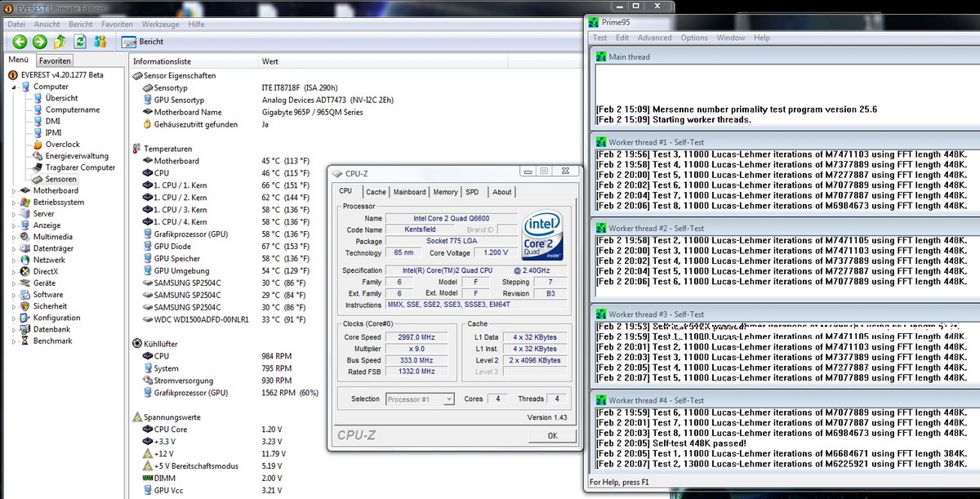Open the Advanced menu in Prime95
The image size is (980, 499).
(655, 38)
